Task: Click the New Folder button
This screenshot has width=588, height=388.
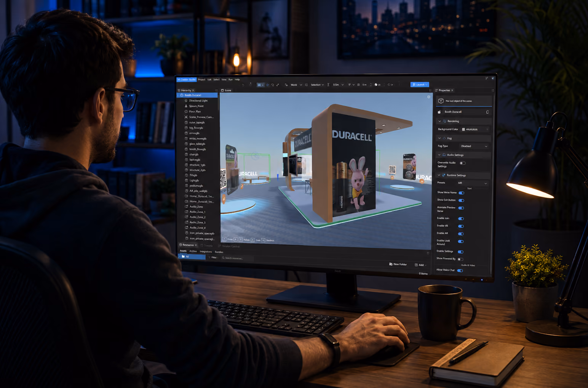Action: click(398, 264)
